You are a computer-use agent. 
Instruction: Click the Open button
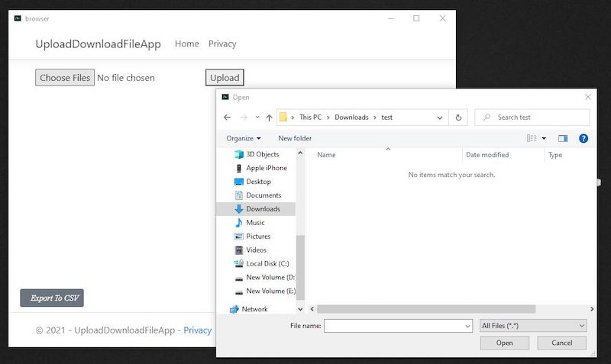505,343
